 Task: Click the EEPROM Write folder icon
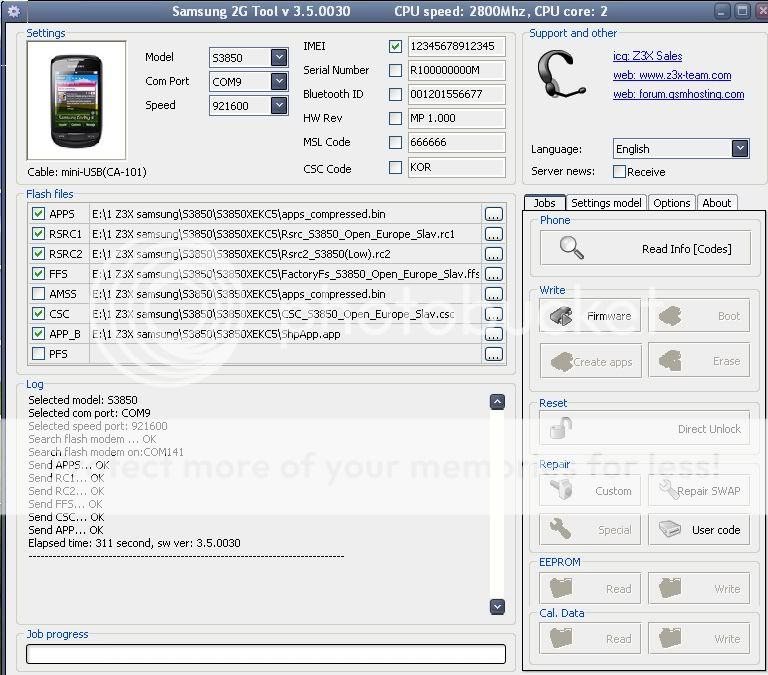[x=670, y=588]
